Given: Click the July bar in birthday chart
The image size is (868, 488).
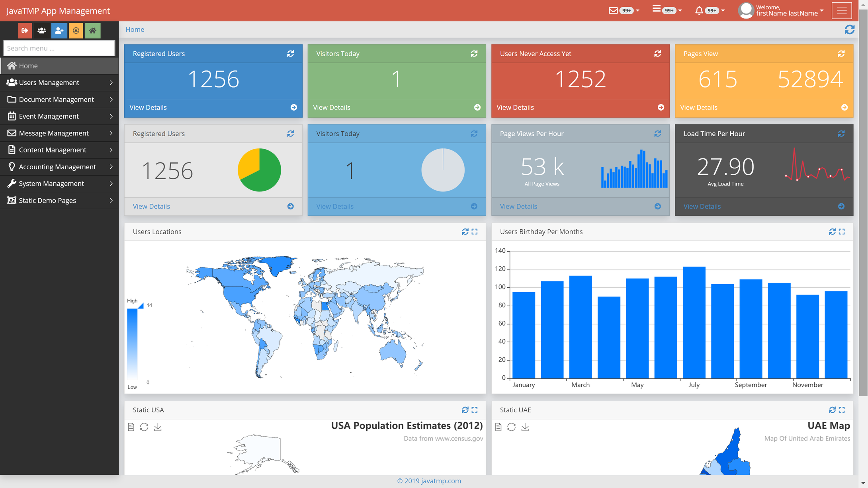Looking at the screenshot, I should click(694, 322).
